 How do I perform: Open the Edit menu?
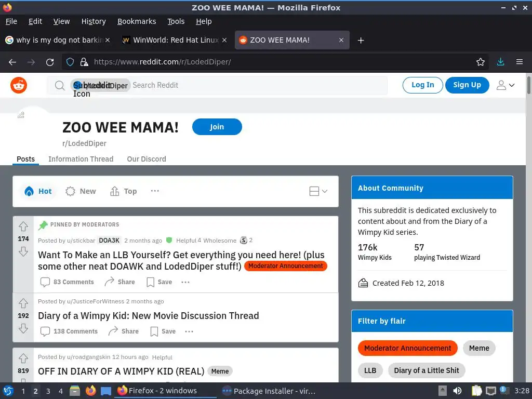click(35, 21)
